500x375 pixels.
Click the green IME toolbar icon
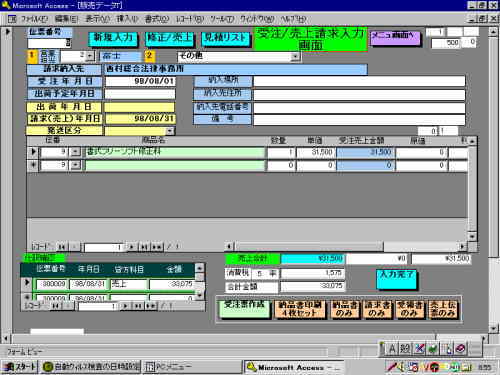click(x=433, y=349)
